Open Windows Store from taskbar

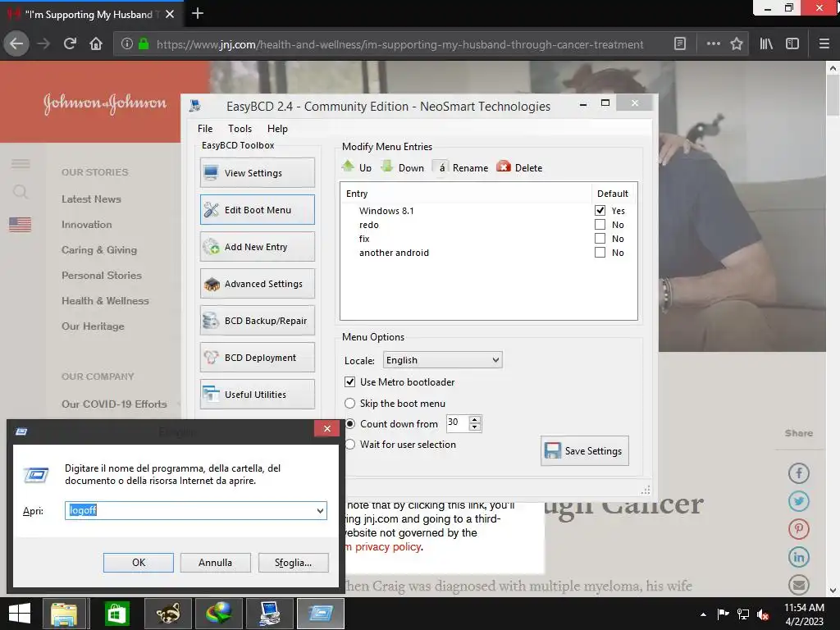pos(116,614)
